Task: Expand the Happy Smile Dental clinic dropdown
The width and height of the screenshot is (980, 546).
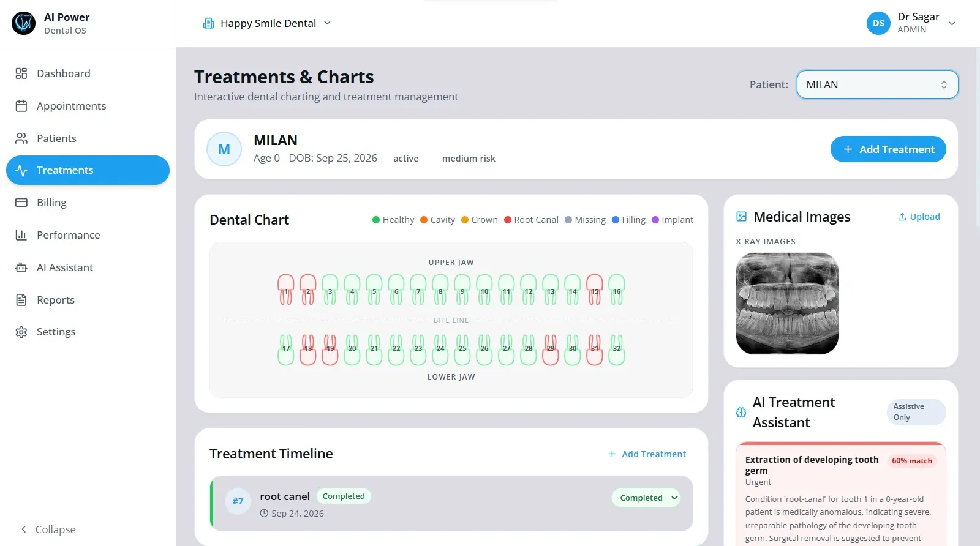Action: pyautogui.click(x=267, y=23)
